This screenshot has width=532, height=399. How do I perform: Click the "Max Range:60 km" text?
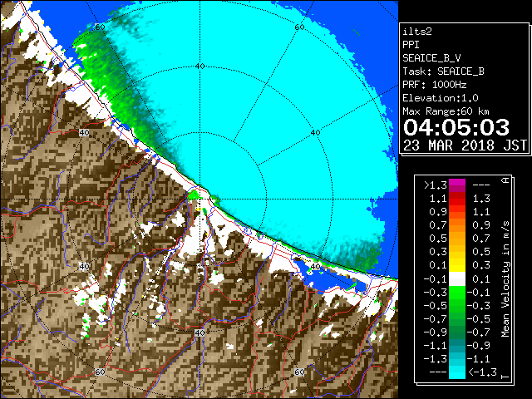click(x=446, y=111)
